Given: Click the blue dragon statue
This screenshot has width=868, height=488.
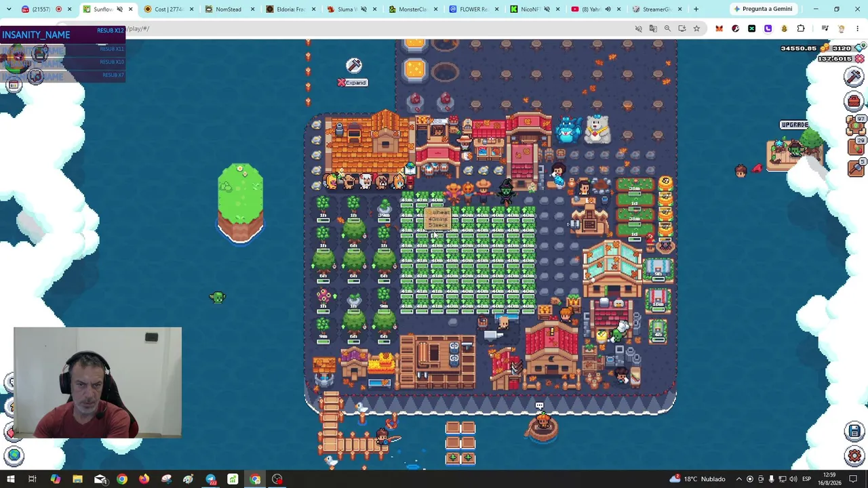Looking at the screenshot, I should point(568,129).
